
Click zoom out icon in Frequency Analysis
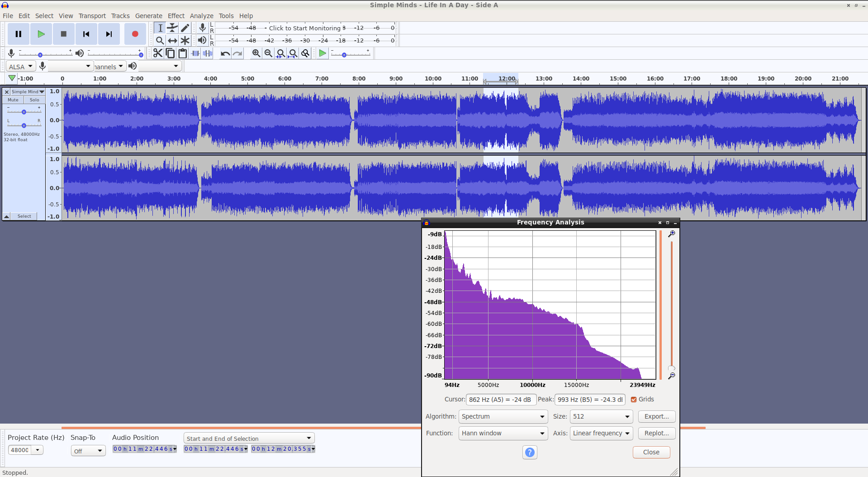click(x=672, y=376)
